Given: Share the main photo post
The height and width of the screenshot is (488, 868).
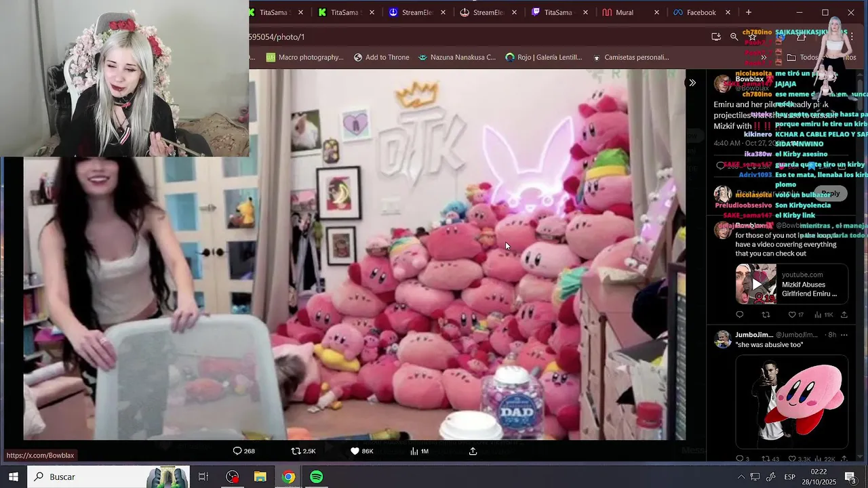Looking at the screenshot, I should coord(473,451).
